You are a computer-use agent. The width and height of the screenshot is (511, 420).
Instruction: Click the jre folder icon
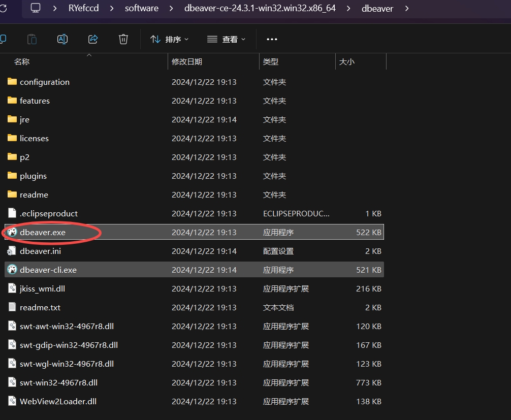pos(12,119)
